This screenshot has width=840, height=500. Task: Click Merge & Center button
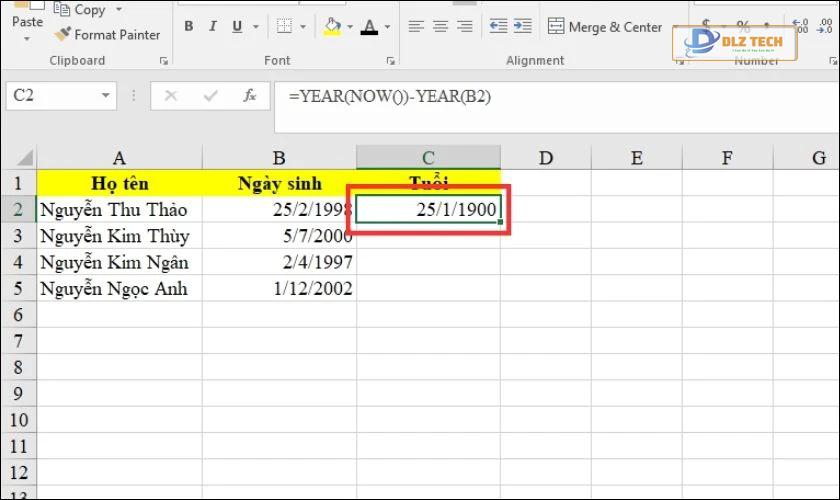click(x=605, y=26)
